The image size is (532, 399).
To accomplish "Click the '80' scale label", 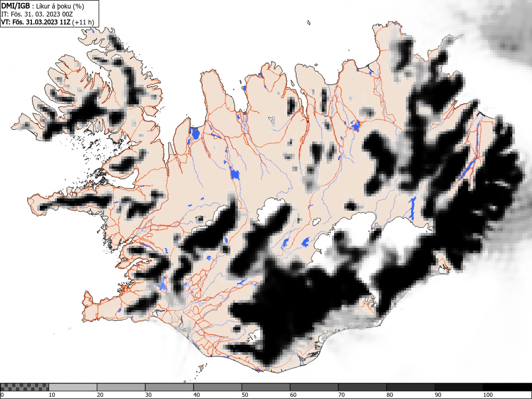I will pyautogui.click(x=389, y=395).
